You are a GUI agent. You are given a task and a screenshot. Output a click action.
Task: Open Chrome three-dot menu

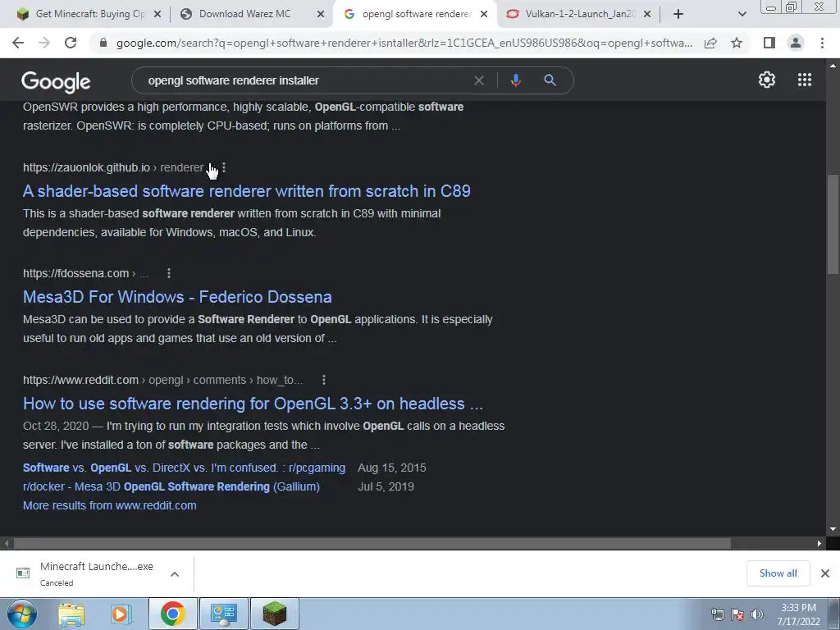(822, 43)
